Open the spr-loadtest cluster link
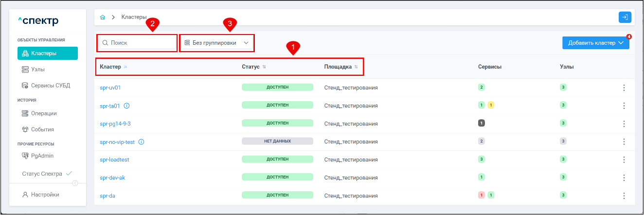The width and height of the screenshot is (644, 215). pyautogui.click(x=114, y=160)
